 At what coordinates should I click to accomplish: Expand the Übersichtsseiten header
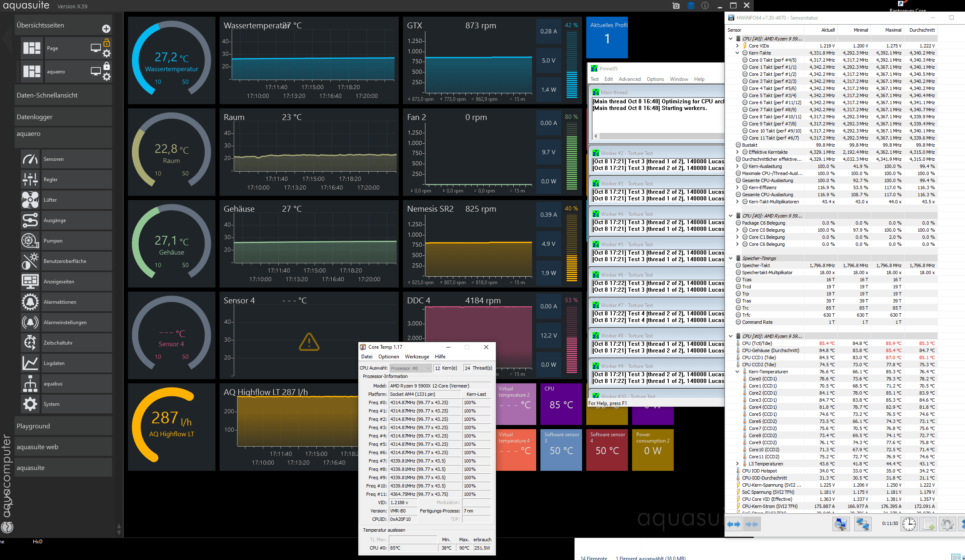[63, 25]
